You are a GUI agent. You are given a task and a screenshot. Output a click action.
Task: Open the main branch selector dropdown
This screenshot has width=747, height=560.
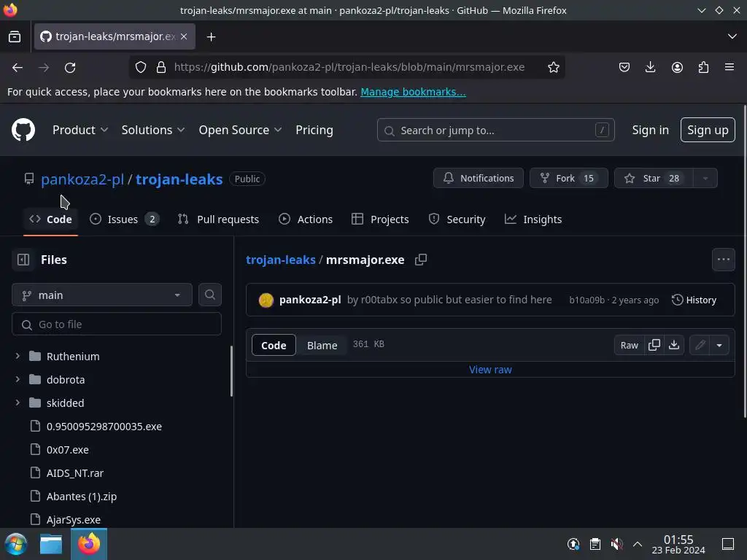click(x=102, y=295)
